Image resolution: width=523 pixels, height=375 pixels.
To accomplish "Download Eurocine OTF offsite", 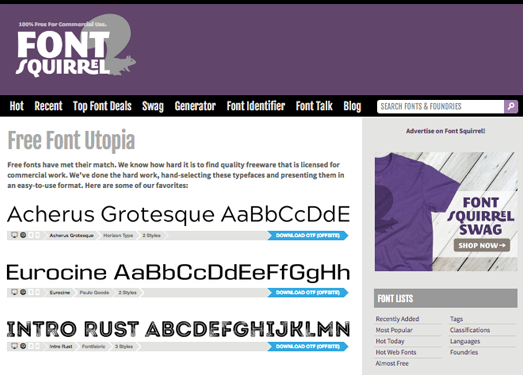I will coord(308,293).
